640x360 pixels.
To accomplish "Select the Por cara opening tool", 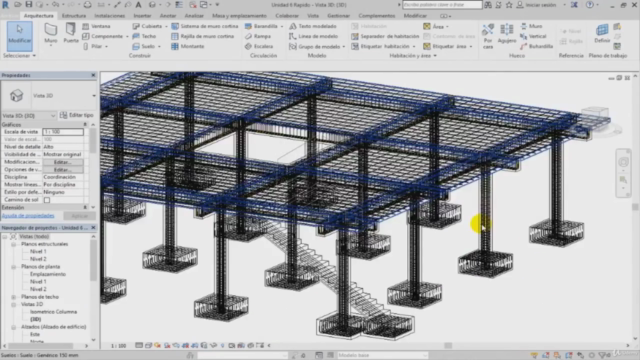I will click(488, 36).
